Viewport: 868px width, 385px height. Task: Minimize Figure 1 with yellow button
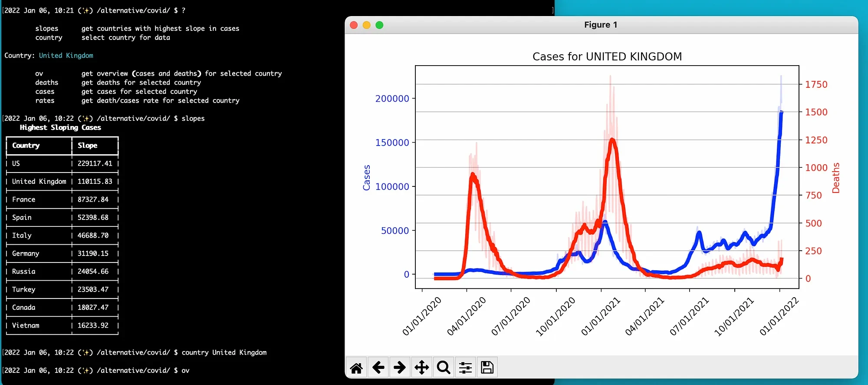click(367, 25)
